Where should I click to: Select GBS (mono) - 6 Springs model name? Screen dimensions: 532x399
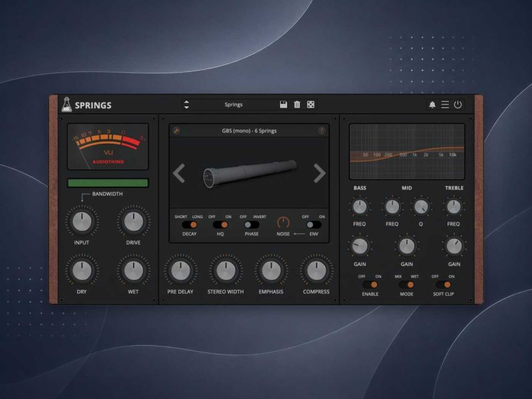pos(249,130)
